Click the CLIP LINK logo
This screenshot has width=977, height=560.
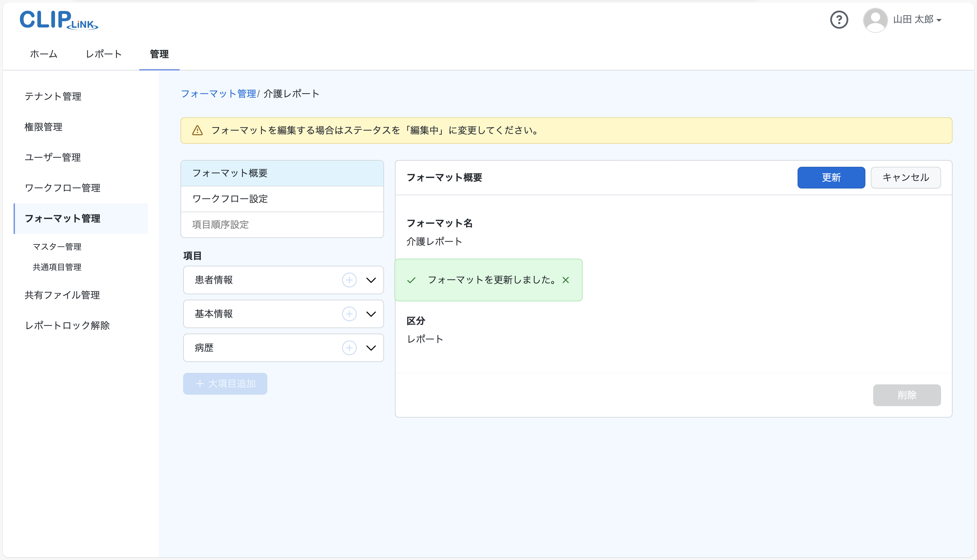coord(58,20)
